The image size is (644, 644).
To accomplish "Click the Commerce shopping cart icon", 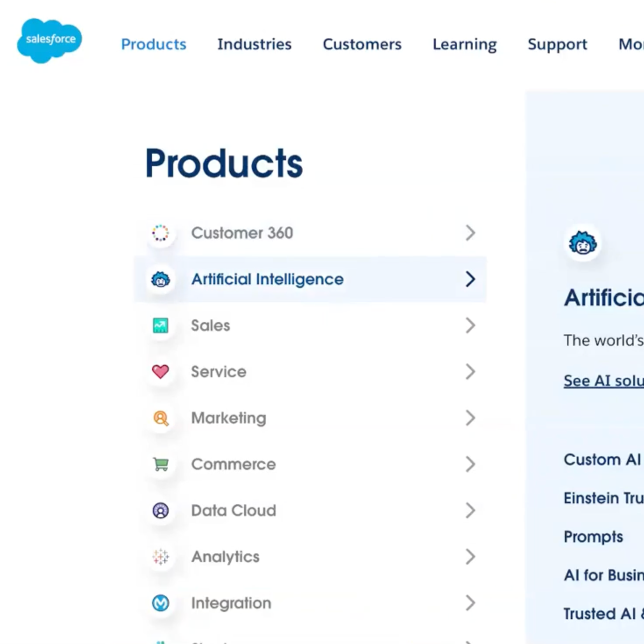I will pos(161,464).
